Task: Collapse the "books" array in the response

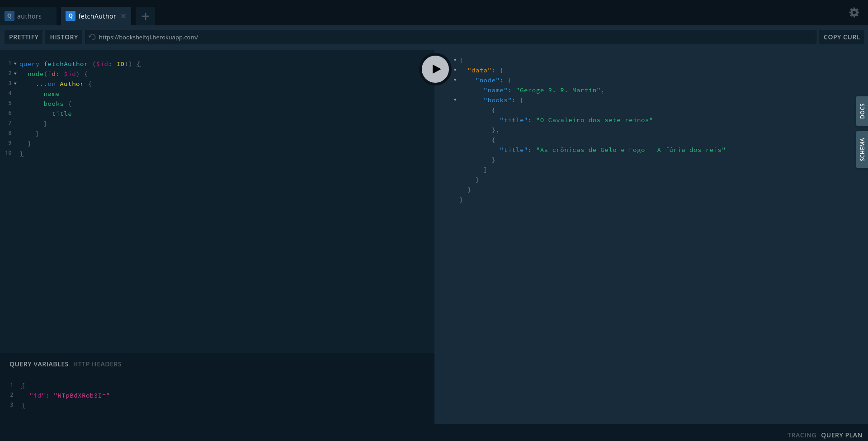Action: (454, 100)
